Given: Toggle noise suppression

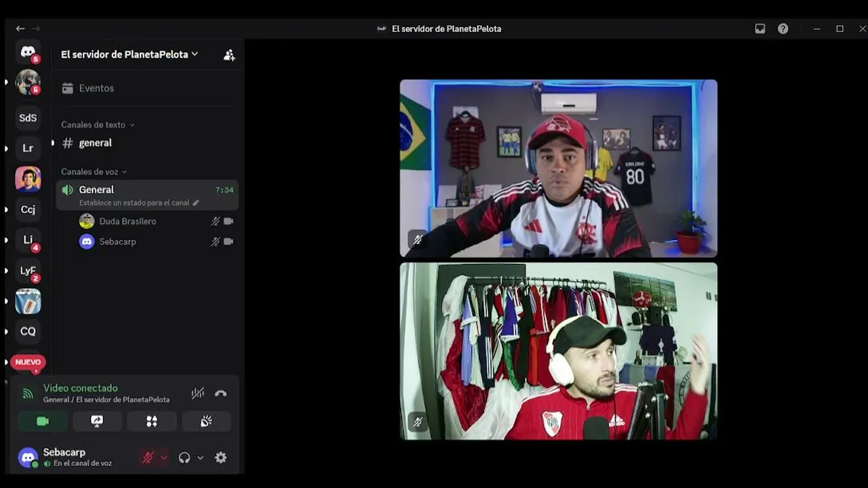Looking at the screenshot, I should (x=197, y=393).
